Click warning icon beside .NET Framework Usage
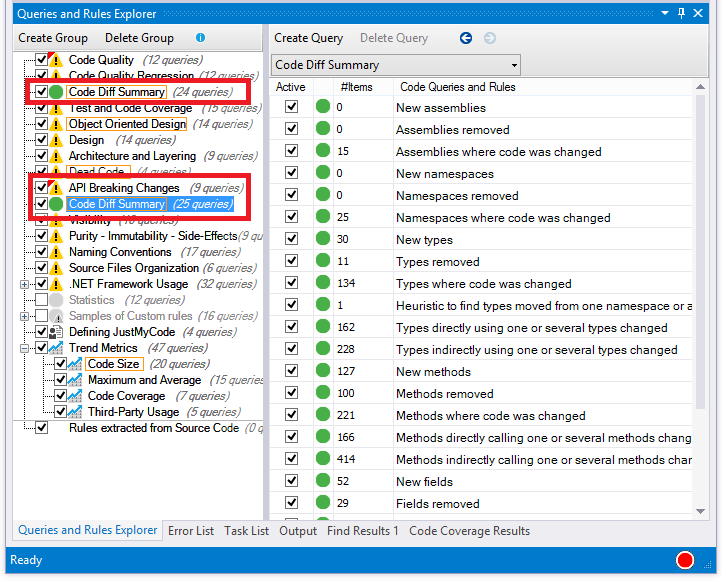The height and width of the screenshot is (583, 722). coord(56,284)
